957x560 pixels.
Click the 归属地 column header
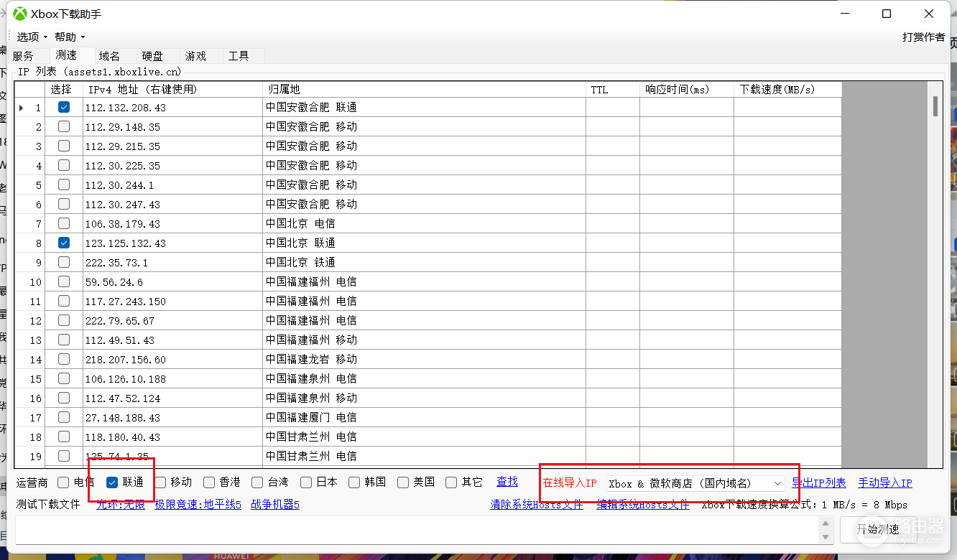[x=424, y=90]
